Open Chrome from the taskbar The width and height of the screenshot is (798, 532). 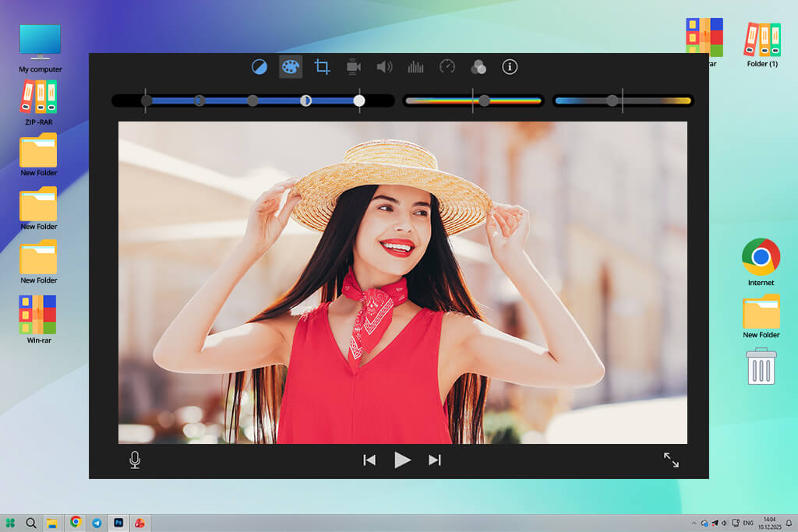pos(76,523)
